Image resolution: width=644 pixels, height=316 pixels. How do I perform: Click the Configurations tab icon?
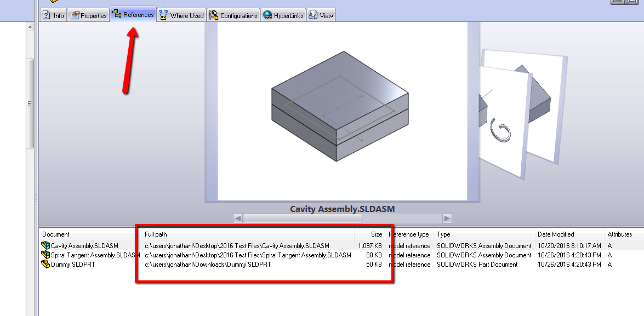pos(214,15)
